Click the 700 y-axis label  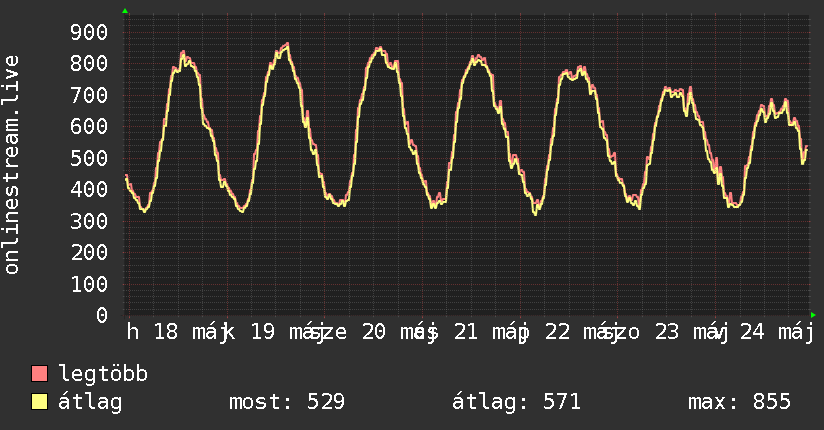click(89, 95)
